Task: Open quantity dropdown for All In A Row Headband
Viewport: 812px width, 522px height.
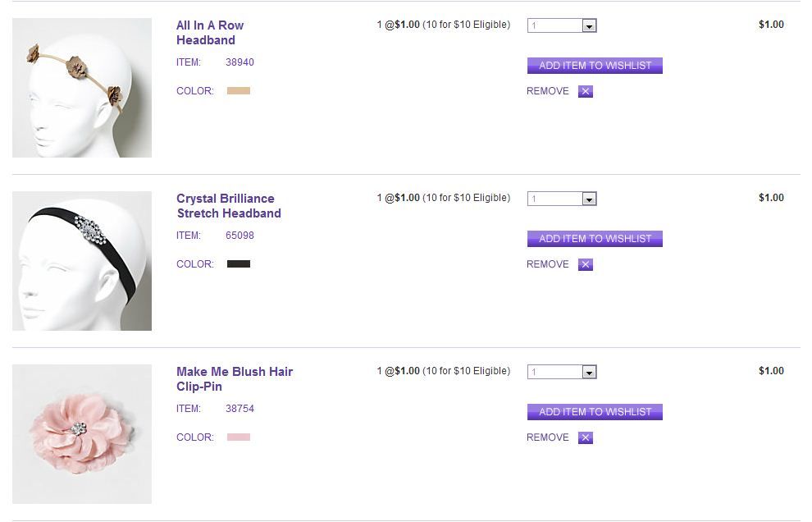Action: pyautogui.click(x=562, y=25)
